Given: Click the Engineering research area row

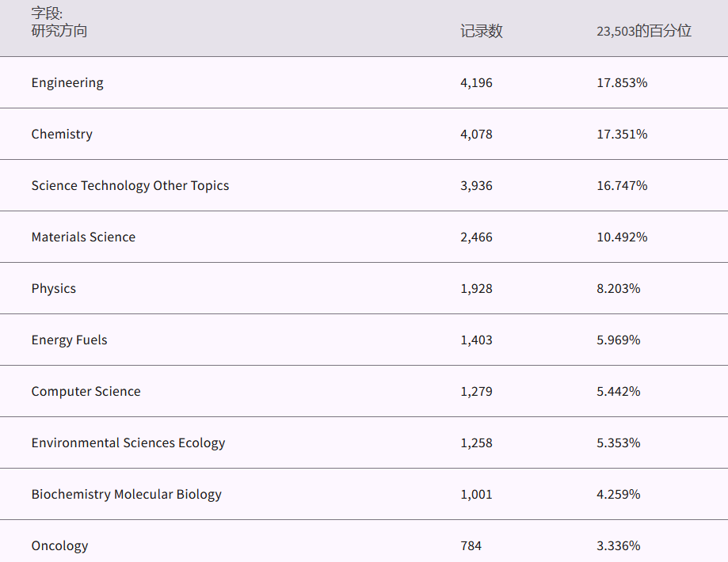Looking at the screenshot, I should (x=67, y=83).
